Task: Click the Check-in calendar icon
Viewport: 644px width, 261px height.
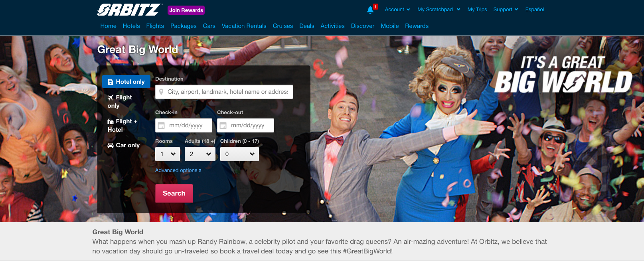Action: [x=161, y=126]
